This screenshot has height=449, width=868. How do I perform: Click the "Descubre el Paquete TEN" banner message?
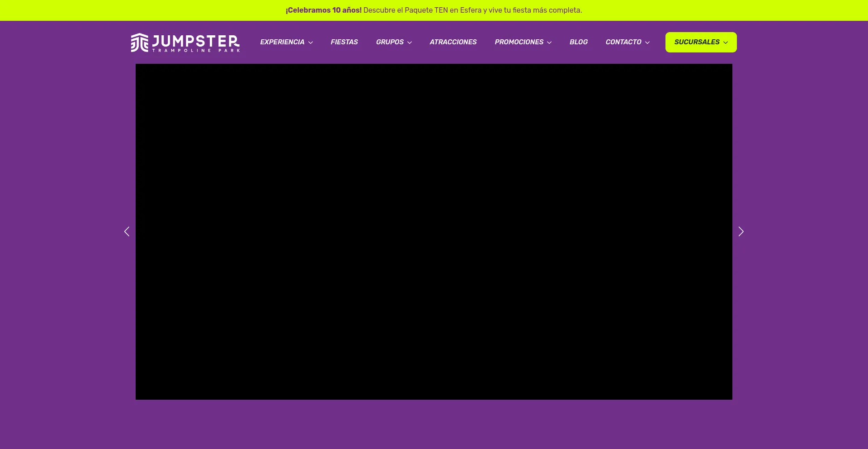point(472,10)
